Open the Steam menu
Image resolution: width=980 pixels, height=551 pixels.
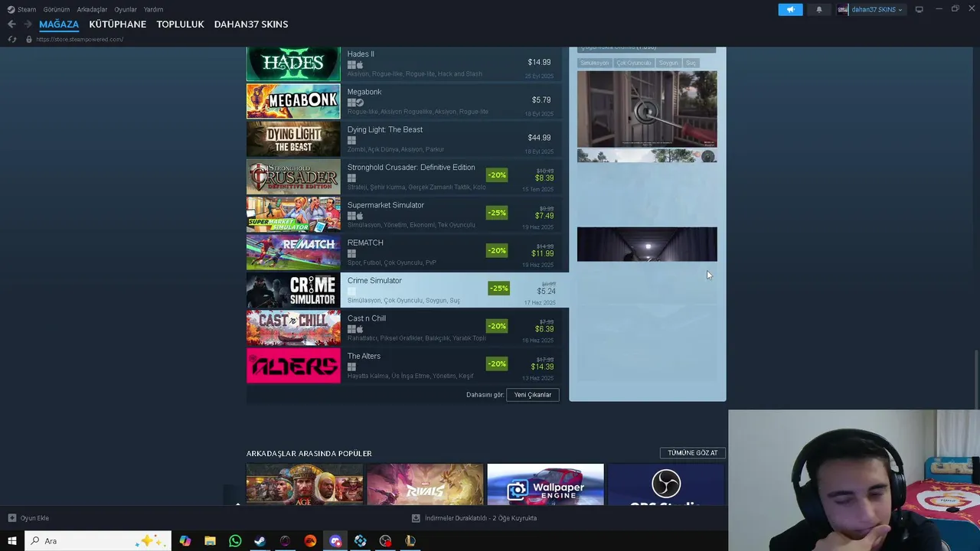point(27,9)
